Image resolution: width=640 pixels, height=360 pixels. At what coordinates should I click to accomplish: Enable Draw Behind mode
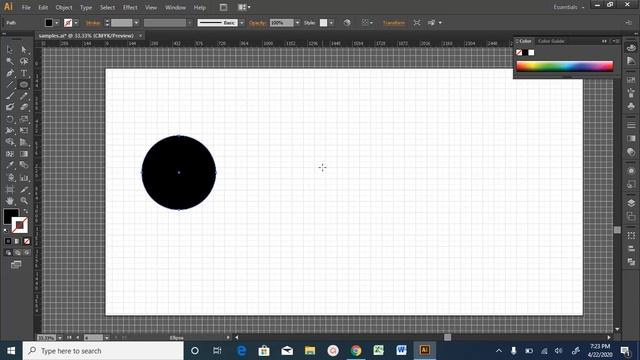point(17,253)
